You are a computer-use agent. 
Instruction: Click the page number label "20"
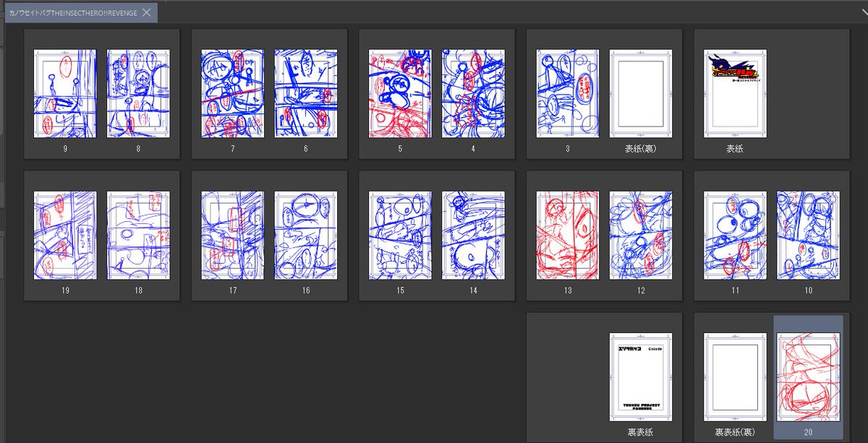coord(808,432)
